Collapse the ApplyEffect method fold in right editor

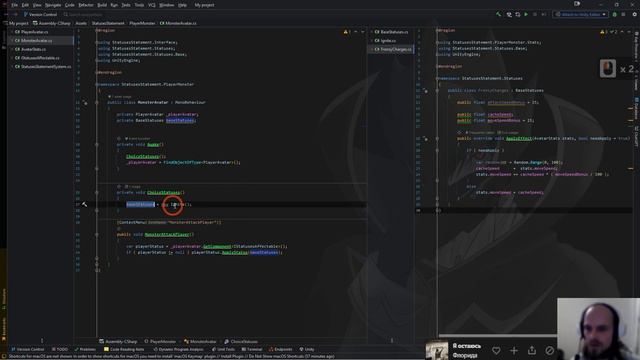pyautogui.click(x=437, y=138)
